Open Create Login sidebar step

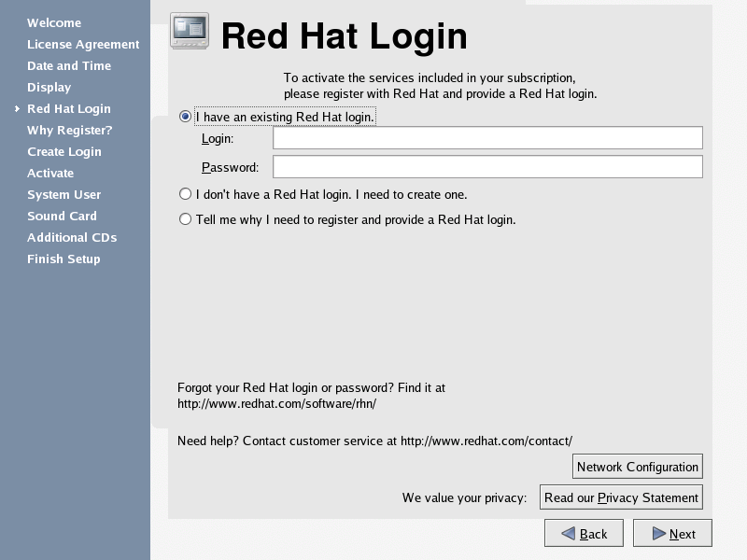64,152
